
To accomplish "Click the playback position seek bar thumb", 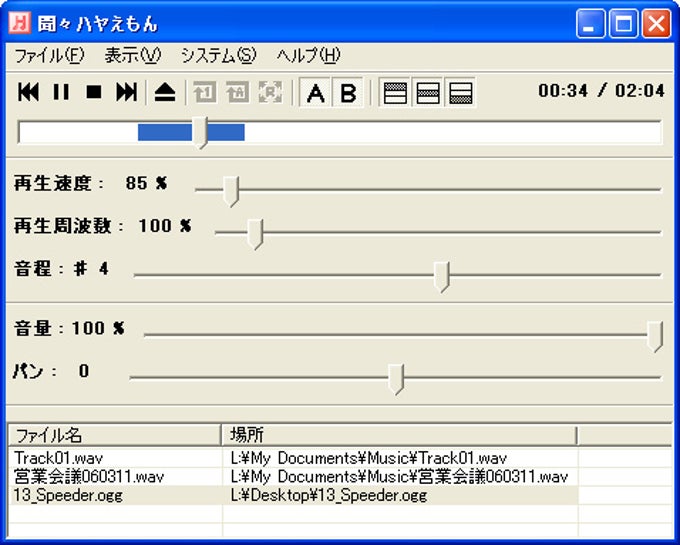I will pos(200,133).
